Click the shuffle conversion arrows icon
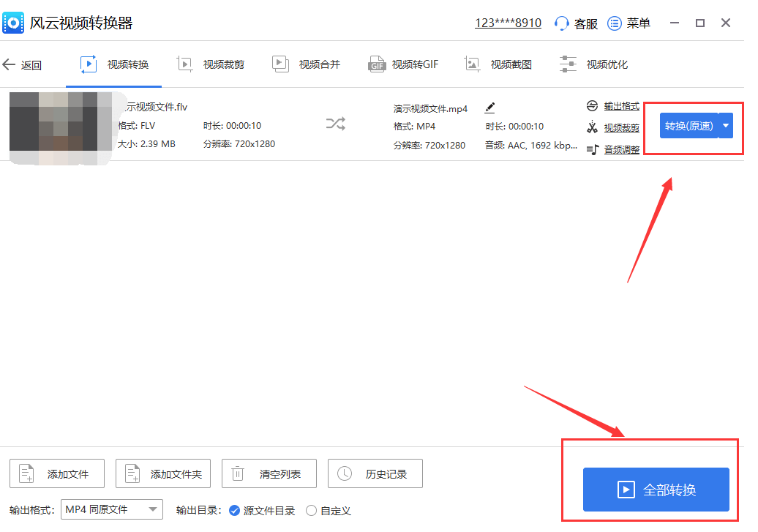 pyautogui.click(x=335, y=124)
